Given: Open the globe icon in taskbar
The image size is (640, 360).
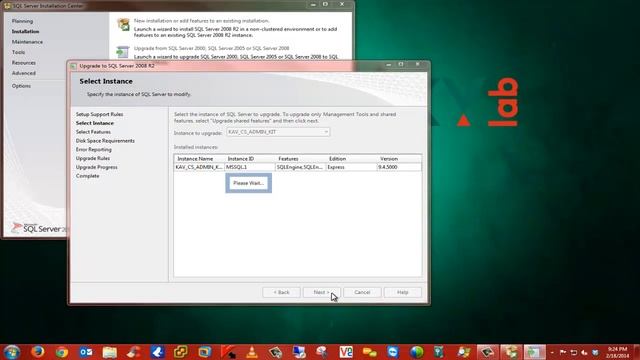Looking at the screenshot, I should pos(417,352).
